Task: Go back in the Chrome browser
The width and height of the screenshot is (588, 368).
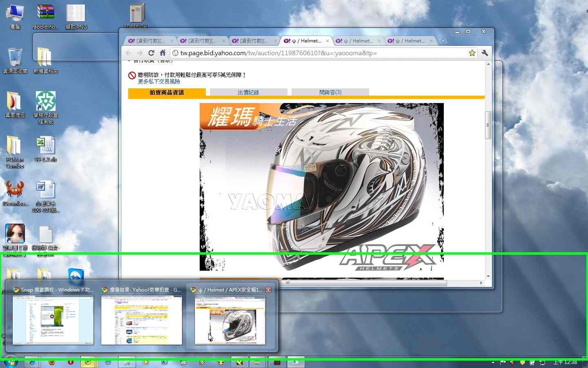Action: (x=129, y=53)
